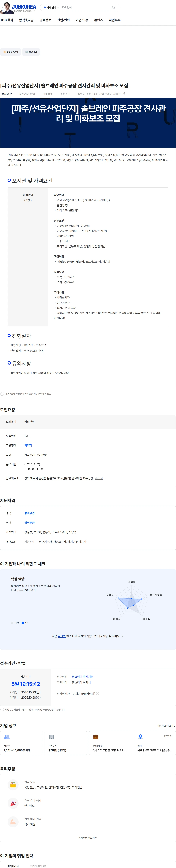176x868 pixels.
Task: Click the 휴무·휴가·행사 party icon
Action: (x=13, y=803)
